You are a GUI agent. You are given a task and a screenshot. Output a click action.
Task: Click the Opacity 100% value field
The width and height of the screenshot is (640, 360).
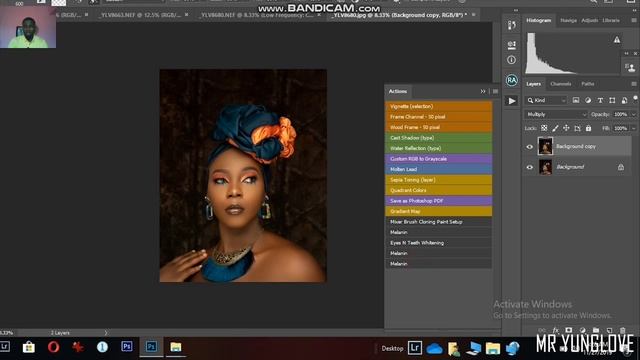coord(620,115)
